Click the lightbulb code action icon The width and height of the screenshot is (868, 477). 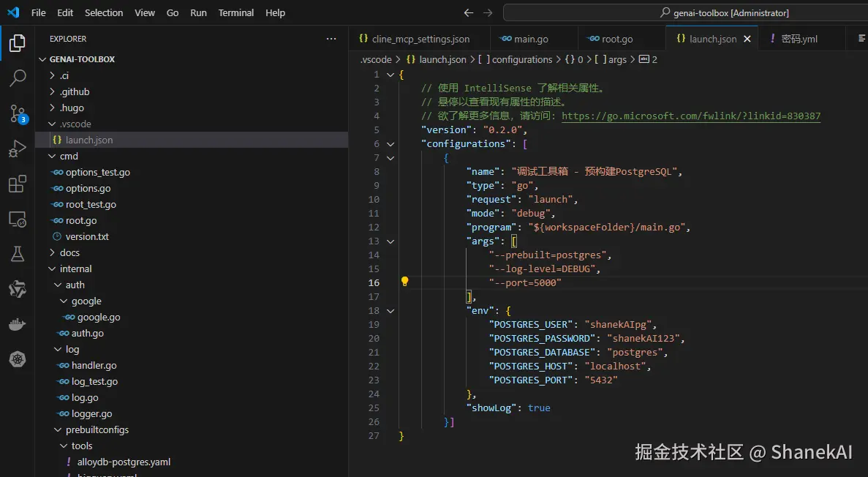404,282
